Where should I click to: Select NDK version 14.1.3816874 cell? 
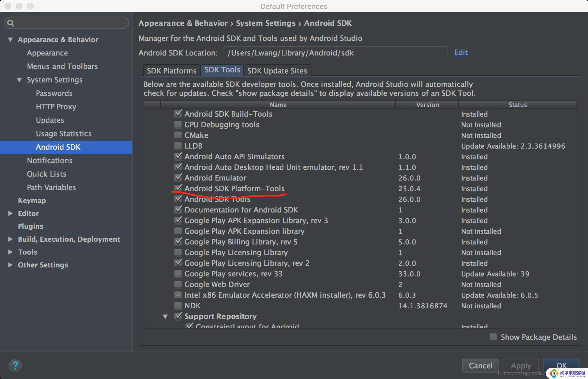pos(423,306)
